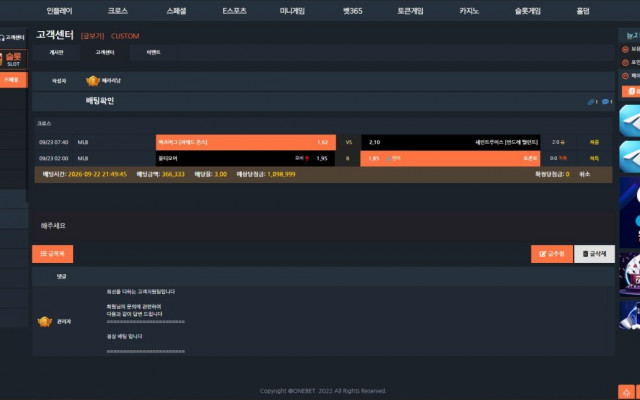This screenshot has width=640, height=400.
Task: Open the SLOT banner in left sidebar
Action: pos(13,59)
